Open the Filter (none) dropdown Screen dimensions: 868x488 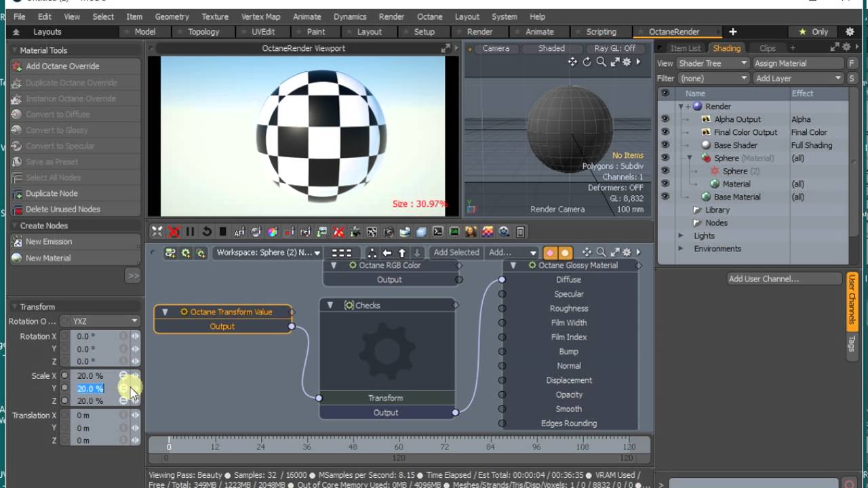point(713,78)
